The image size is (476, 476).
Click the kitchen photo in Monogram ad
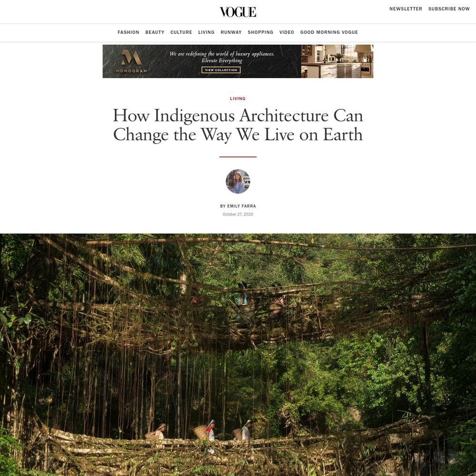[337, 61]
